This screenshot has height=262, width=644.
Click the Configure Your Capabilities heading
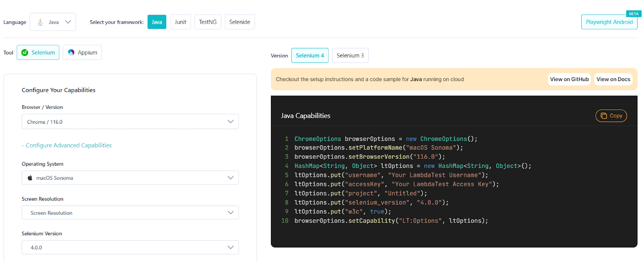pos(58,90)
